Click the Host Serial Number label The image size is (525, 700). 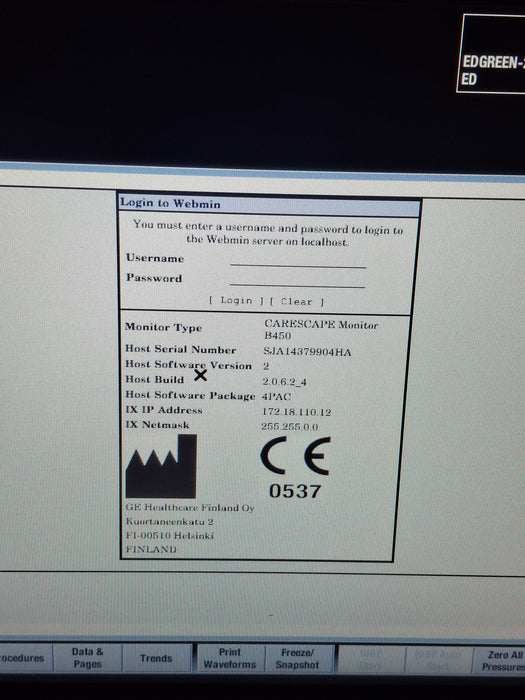[x=180, y=349]
